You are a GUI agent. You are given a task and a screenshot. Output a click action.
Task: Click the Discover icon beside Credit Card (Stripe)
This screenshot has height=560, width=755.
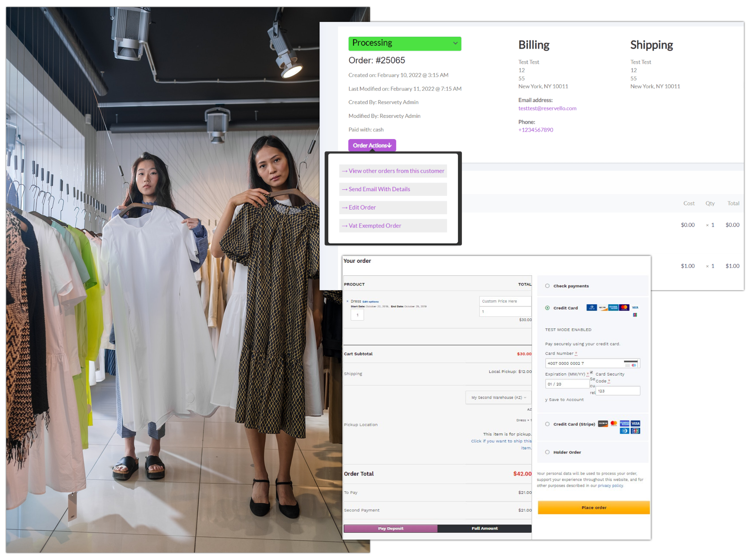pyautogui.click(x=603, y=423)
